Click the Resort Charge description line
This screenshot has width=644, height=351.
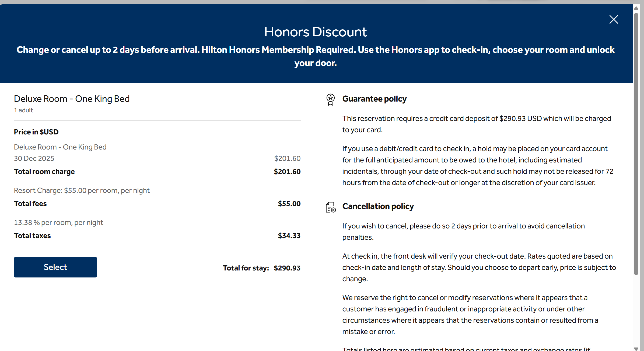point(82,190)
